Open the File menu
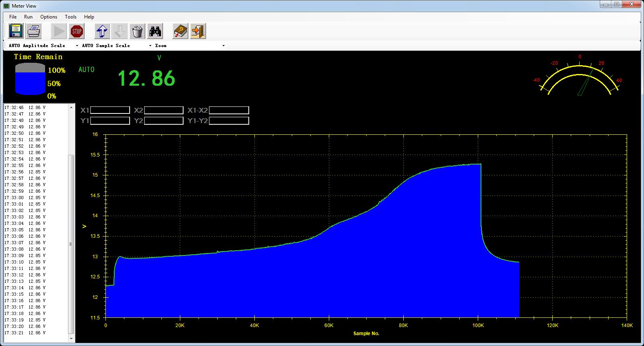Viewport: 644px width, 346px height. tap(13, 17)
